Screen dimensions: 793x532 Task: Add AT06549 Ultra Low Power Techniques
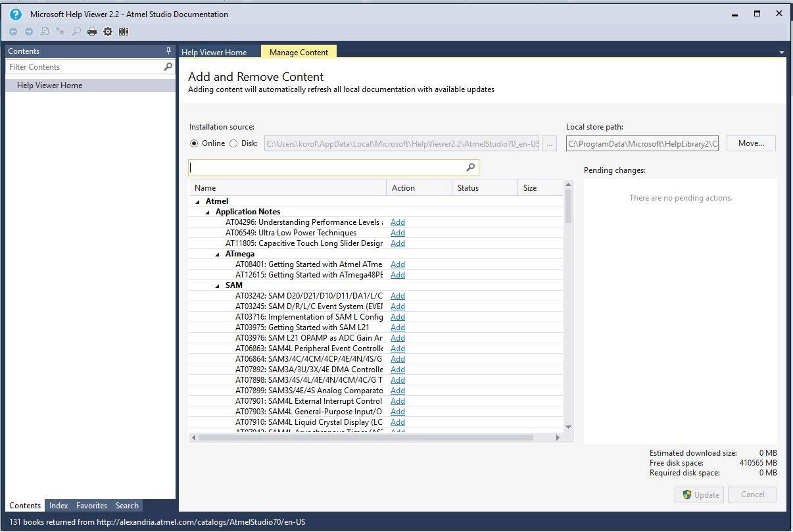(x=398, y=233)
